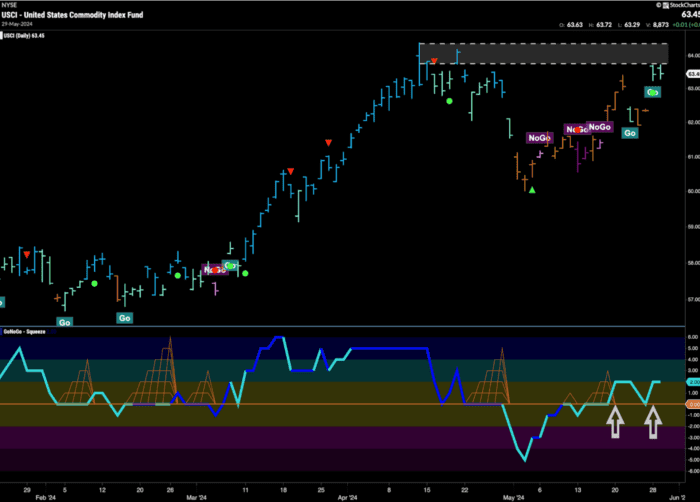Click the date label 29 on the time axis
700x502 pixels.
(x=27, y=490)
